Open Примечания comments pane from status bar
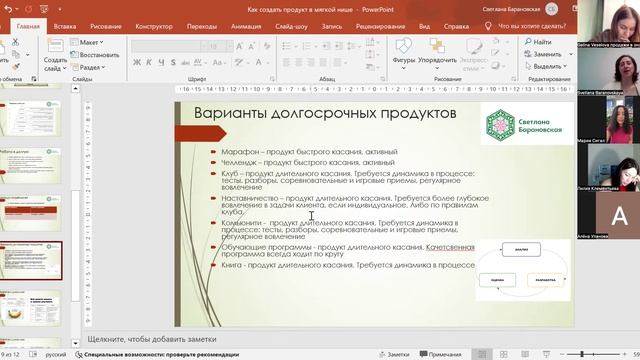 tap(440, 354)
